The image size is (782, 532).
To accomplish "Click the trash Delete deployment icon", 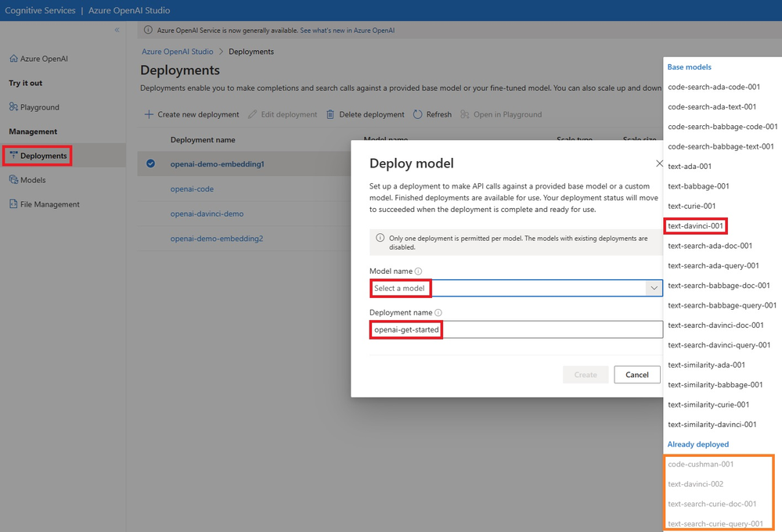I will point(330,114).
